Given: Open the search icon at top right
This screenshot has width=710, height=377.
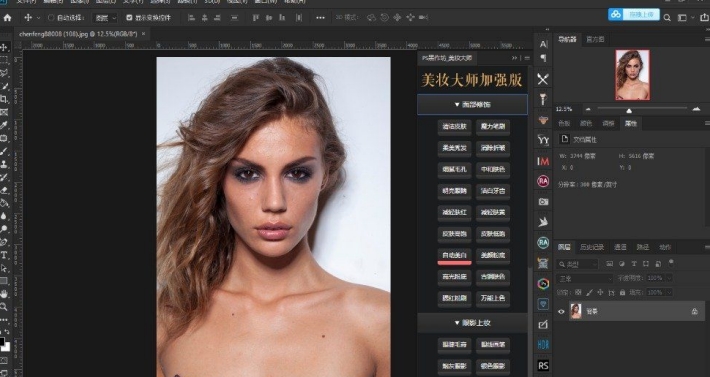Looking at the screenshot, I should (667, 18).
